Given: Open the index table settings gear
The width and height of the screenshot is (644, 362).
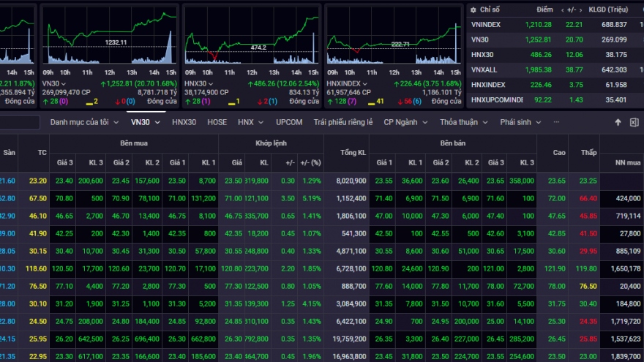Looking at the screenshot, I should coord(472,10).
